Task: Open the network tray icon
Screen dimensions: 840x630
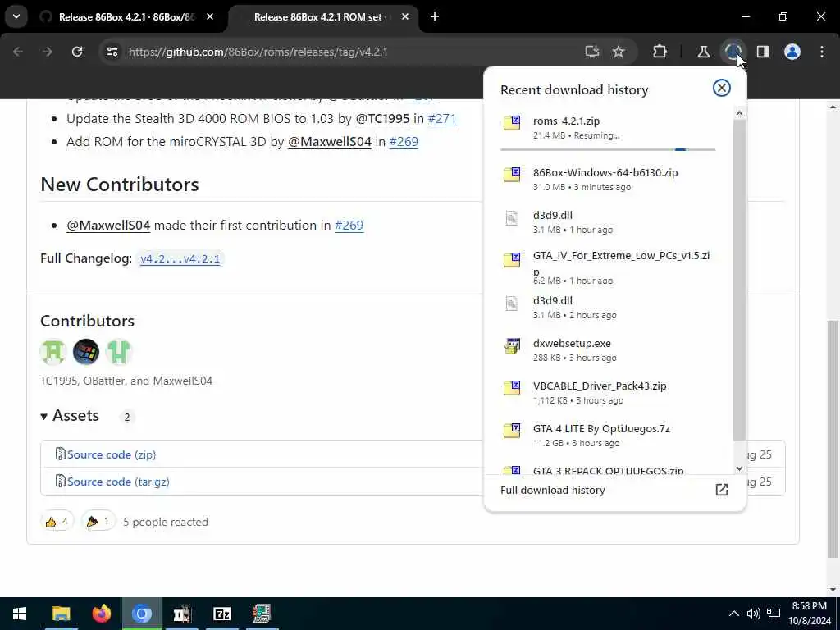Action: click(773, 614)
